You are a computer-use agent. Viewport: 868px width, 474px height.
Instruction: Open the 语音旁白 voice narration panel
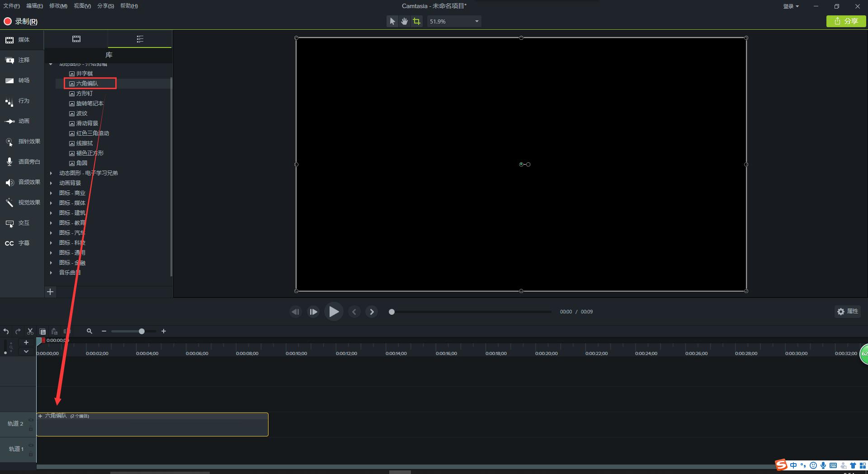(22, 162)
